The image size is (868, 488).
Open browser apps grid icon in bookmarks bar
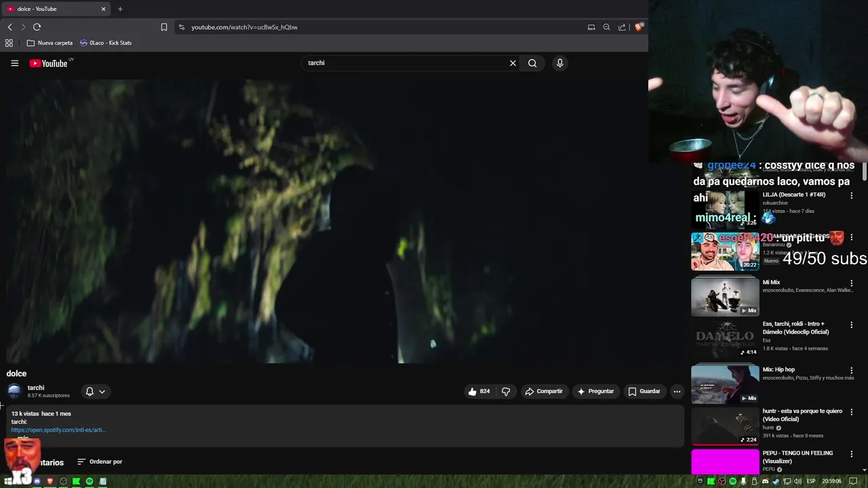pyautogui.click(x=9, y=43)
